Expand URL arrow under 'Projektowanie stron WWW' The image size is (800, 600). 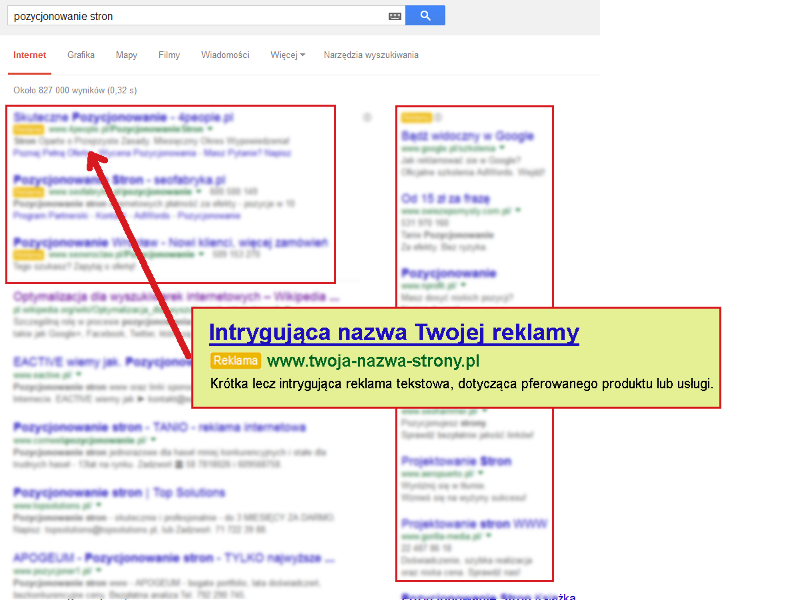tap(489, 536)
